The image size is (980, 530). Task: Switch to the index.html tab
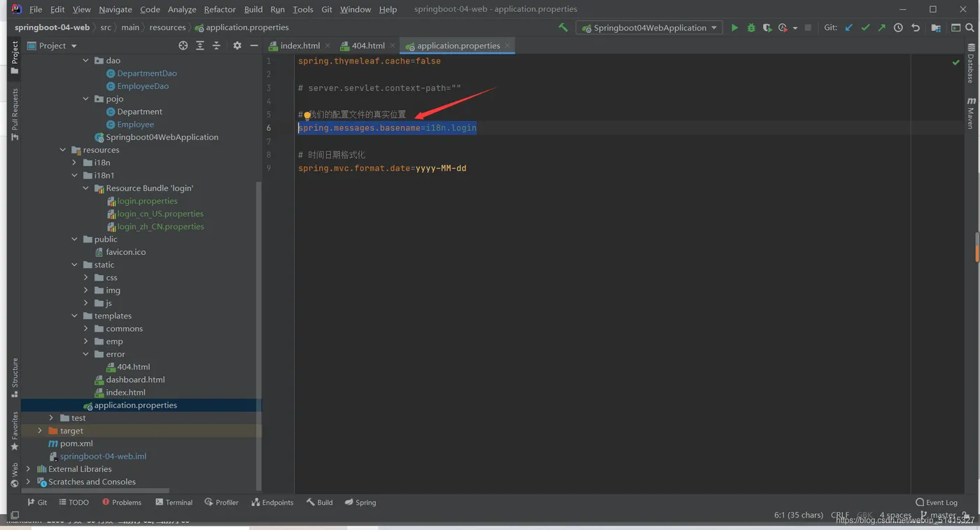[x=300, y=46]
